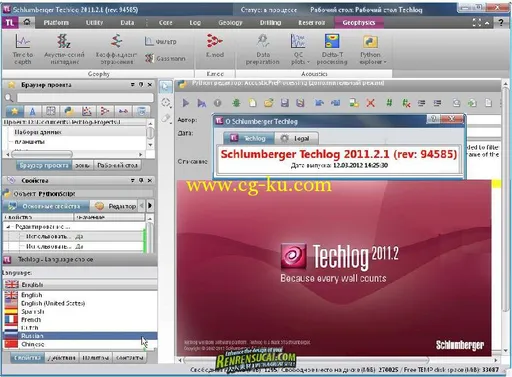Collapse the Редактирование tree node in properties

pyautogui.click(x=8, y=227)
